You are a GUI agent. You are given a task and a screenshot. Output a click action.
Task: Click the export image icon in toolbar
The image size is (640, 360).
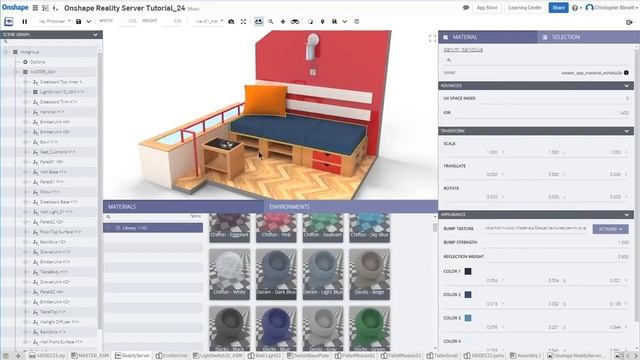tap(334, 22)
